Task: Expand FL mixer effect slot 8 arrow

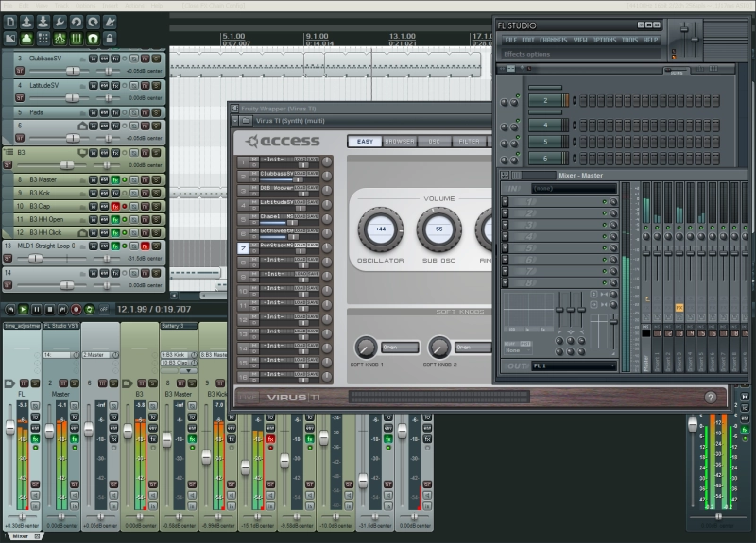Action: click(505, 282)
